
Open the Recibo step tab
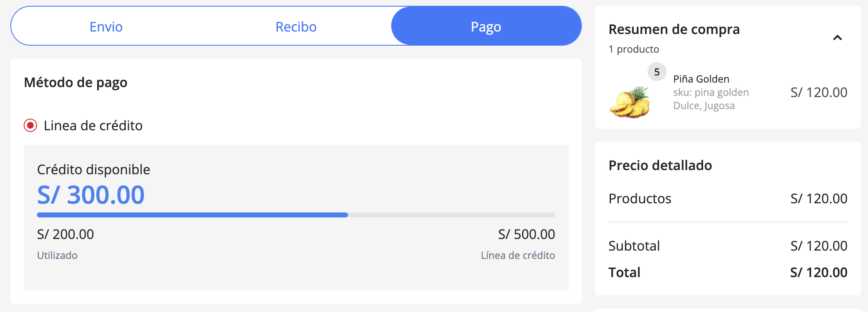pos(296,27)
